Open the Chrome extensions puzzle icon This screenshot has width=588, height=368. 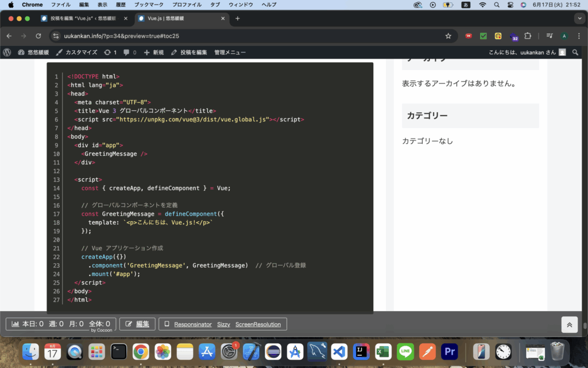(x=528, y=36)
